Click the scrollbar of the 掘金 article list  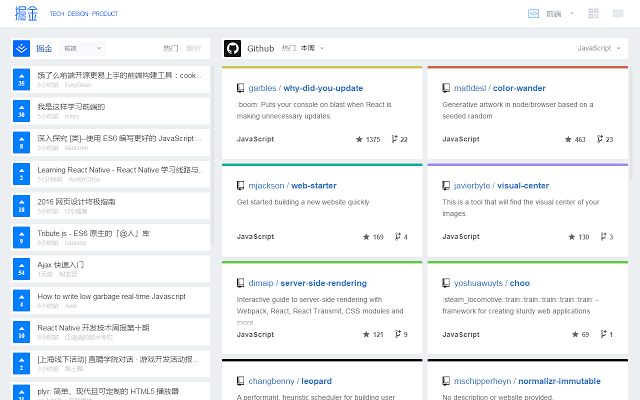[x=212, y=155]
